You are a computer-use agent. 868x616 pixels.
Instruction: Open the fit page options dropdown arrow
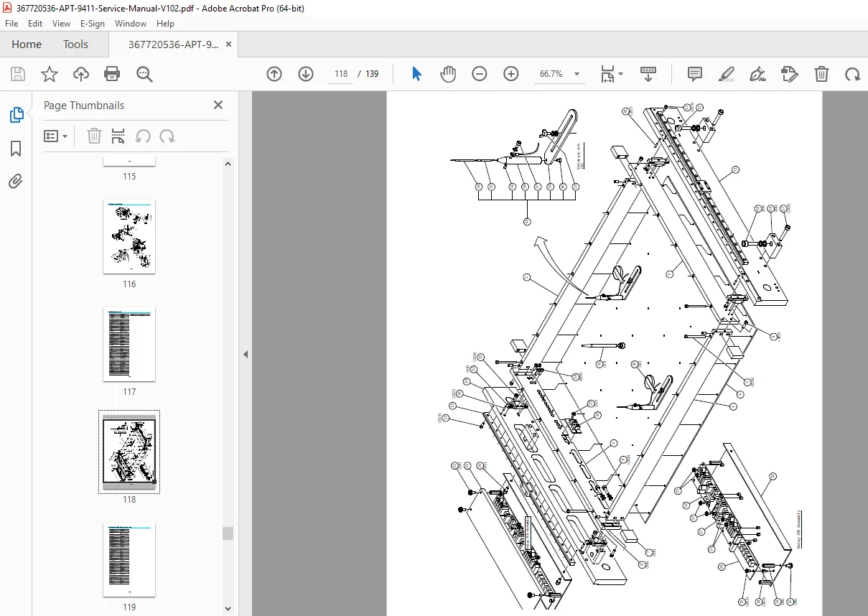621,74
